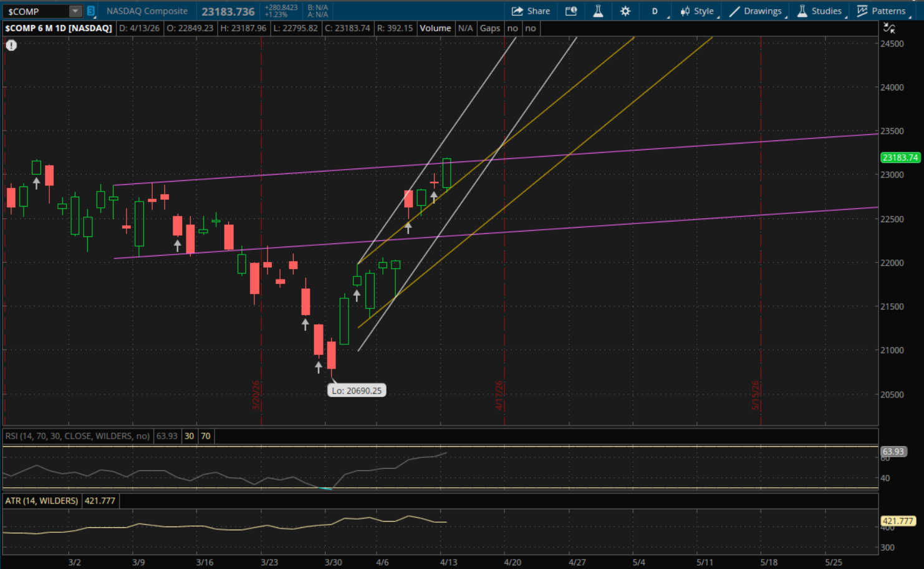This screenshot has height=569, width=924.
Task: Click the Gaps label in the chart header
Action: (490, 28)
